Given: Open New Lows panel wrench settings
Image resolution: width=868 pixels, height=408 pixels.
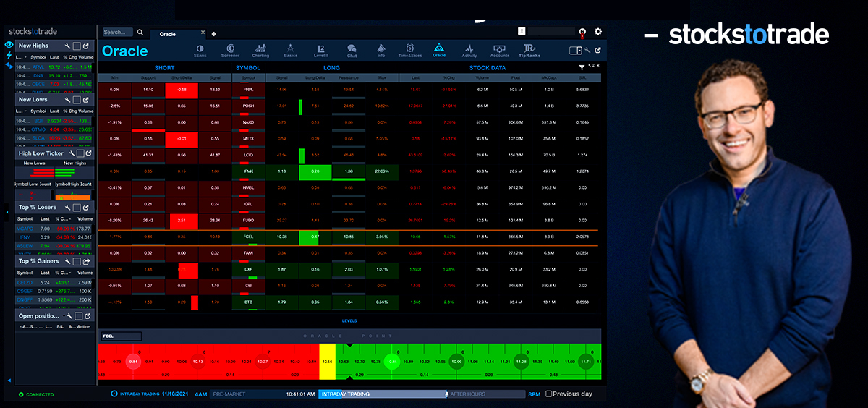Looking at the screenshot, I should (68, 100).
